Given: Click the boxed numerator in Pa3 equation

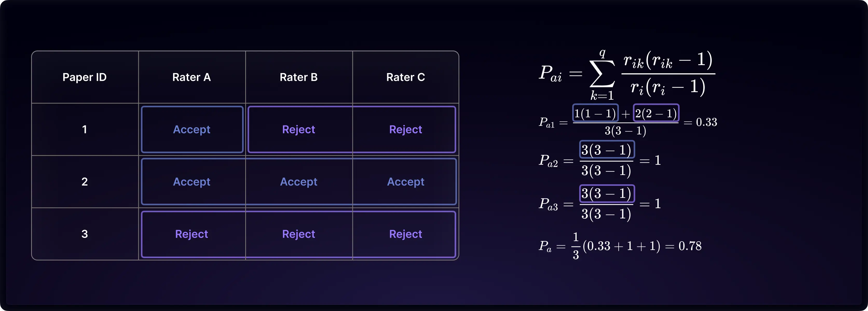Looking at the screenshot, I should [x=607, y=193].
